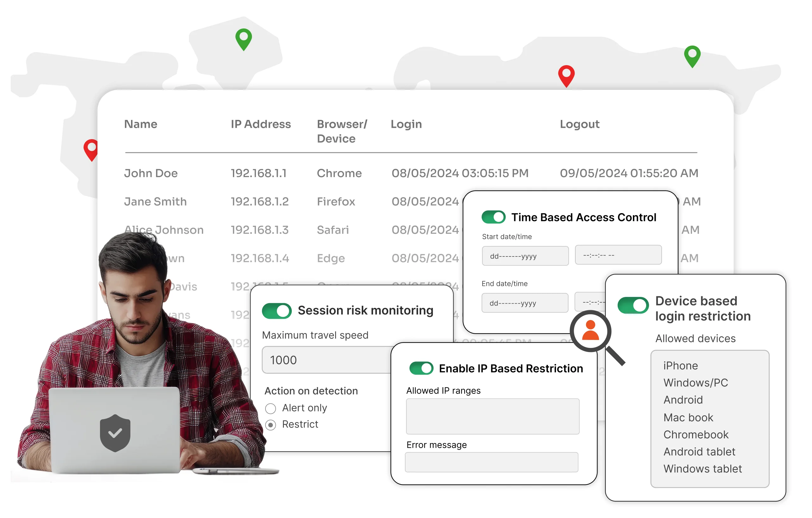
Task: Click logout time 09/05/2024 01:55:20 AM
Action: [x=629, y=173]
